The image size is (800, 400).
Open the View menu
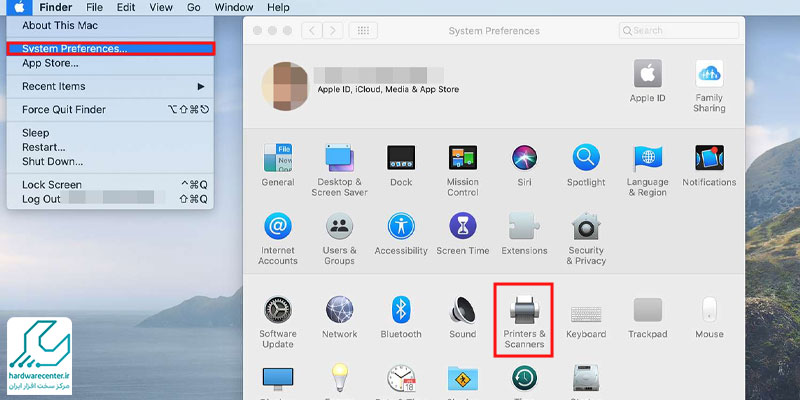click(161, 7)
